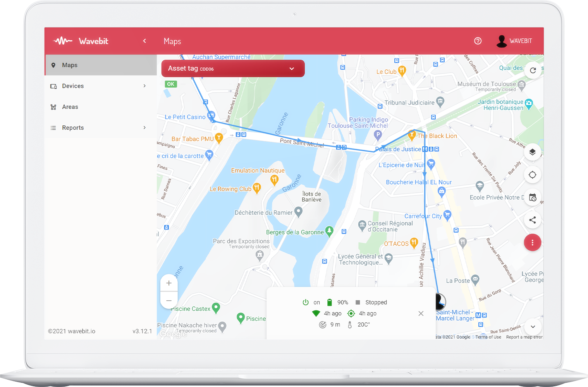
Task: Click the Le Petit Casino map marker
Action: 211,116
